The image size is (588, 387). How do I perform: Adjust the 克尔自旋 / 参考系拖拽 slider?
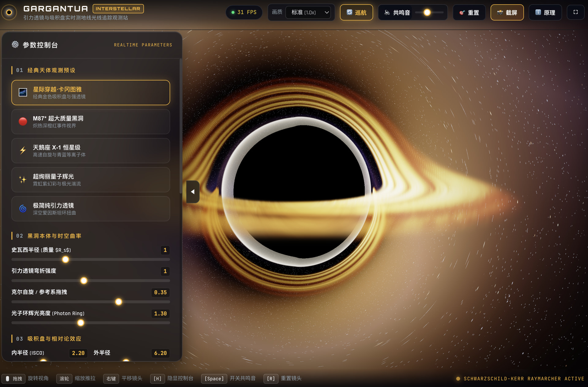(x=91, y=302)
